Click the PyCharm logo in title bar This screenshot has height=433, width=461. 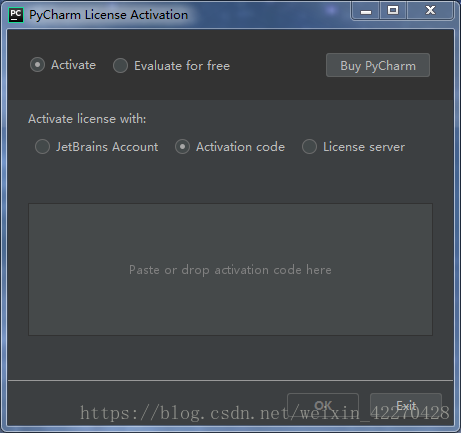click(x=16, y=15)
